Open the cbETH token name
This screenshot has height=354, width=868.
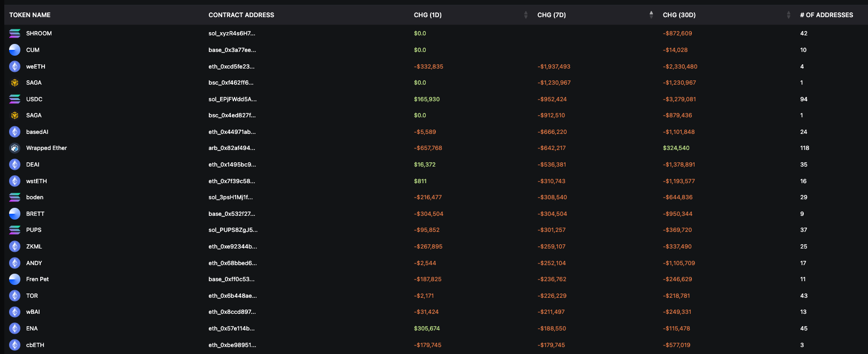[x=35, y=345]
